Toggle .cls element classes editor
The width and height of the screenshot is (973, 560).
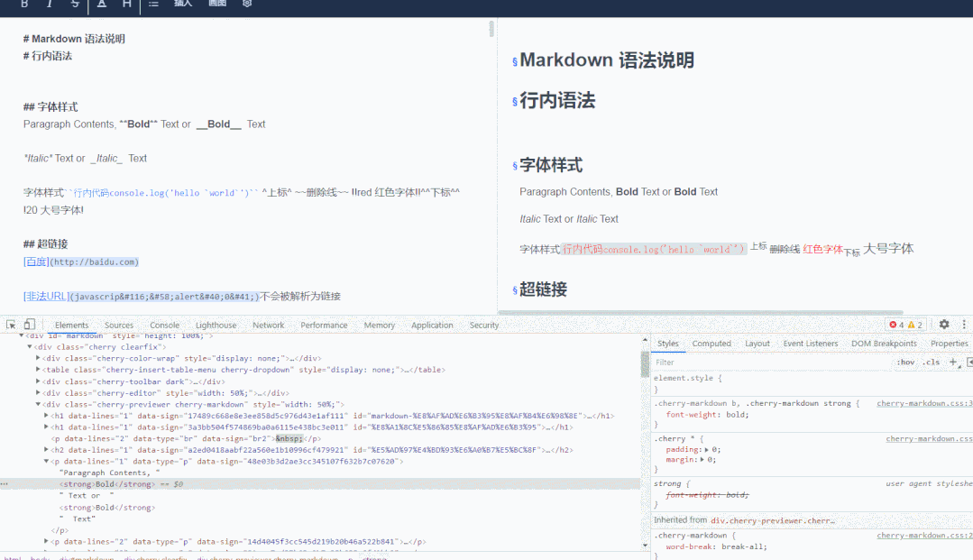[x=932, y=360]
